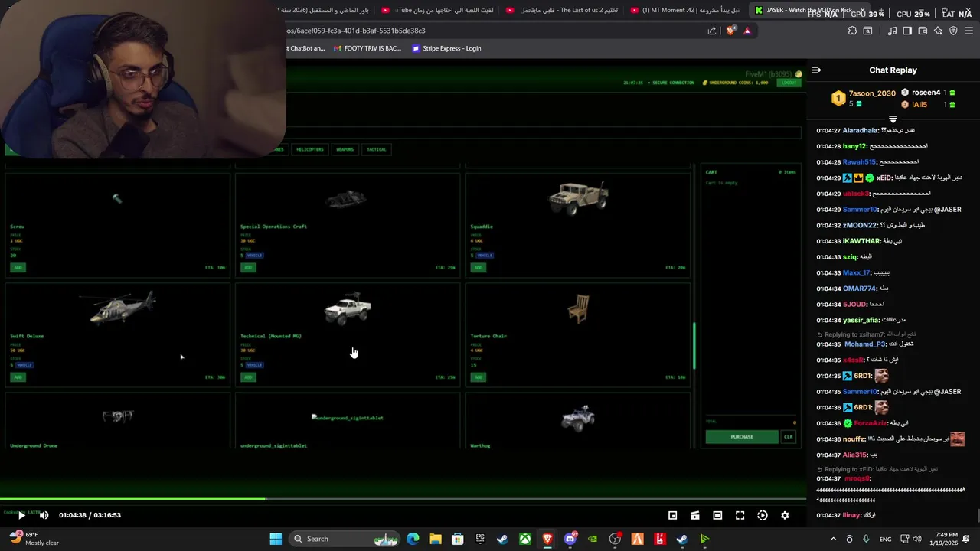The width and height of the screenshot is (980, 551).
Task: Add the Swift Deluxe helicopter to cart
Action: (18, 377)
